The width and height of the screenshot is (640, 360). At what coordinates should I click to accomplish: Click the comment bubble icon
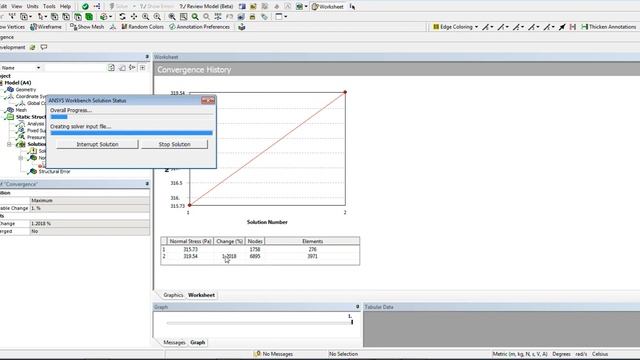(x=44, y=47)
